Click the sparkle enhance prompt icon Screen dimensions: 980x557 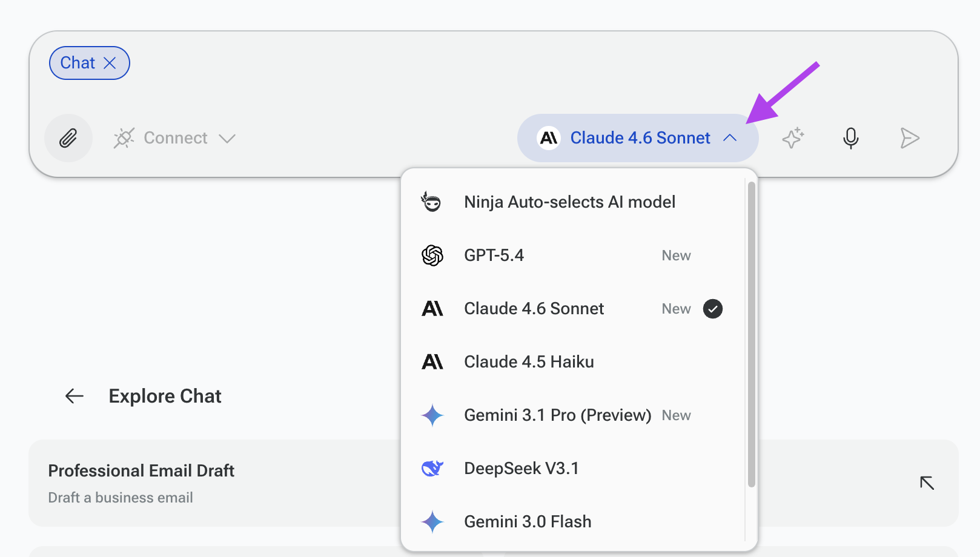tap(793, 138)
